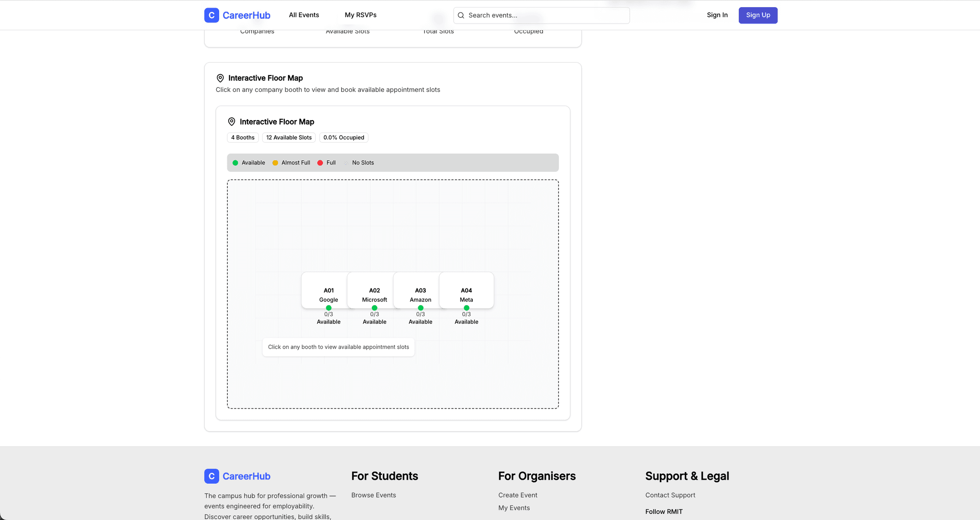
Task: Click Contact Support footer link
Action: 670,495
